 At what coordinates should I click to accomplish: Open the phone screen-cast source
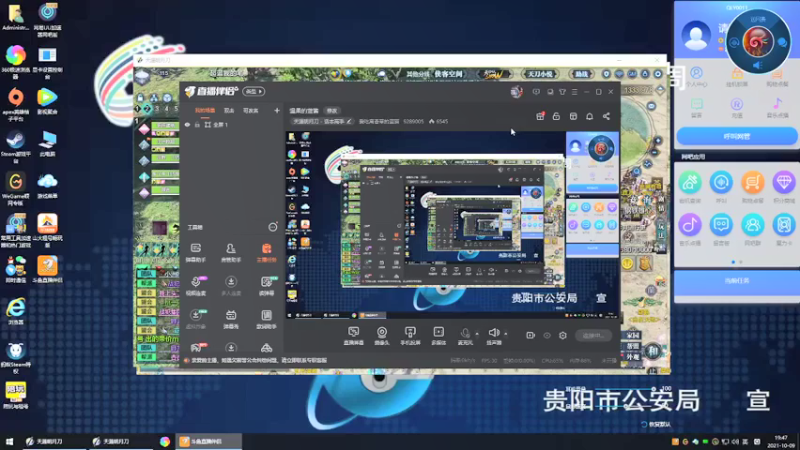coord(410,336)
